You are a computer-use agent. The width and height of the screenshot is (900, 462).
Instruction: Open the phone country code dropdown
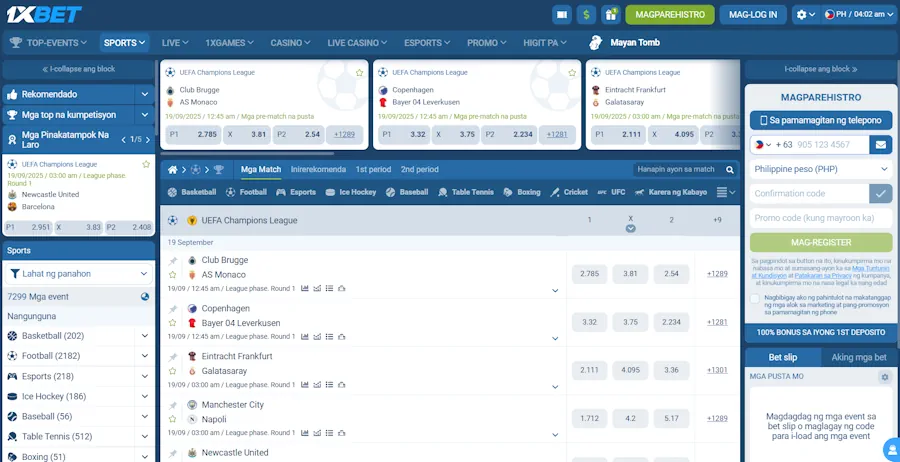pos(763,145)
